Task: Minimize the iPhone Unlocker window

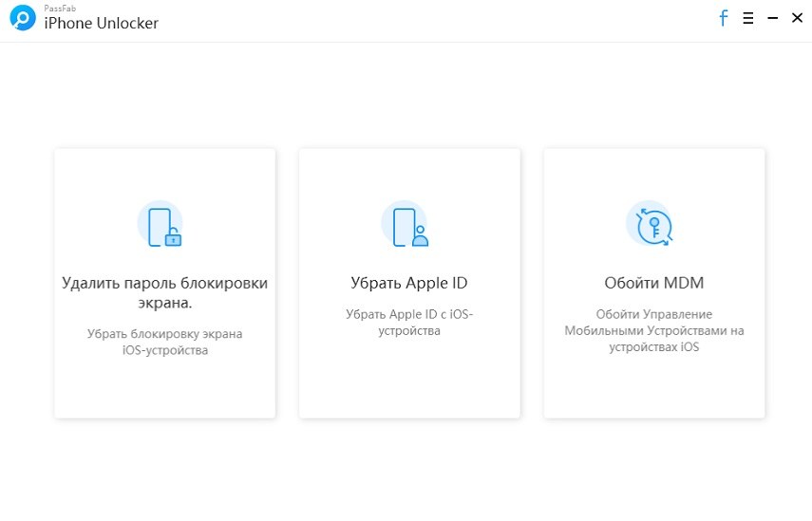Action: (772, 18)
